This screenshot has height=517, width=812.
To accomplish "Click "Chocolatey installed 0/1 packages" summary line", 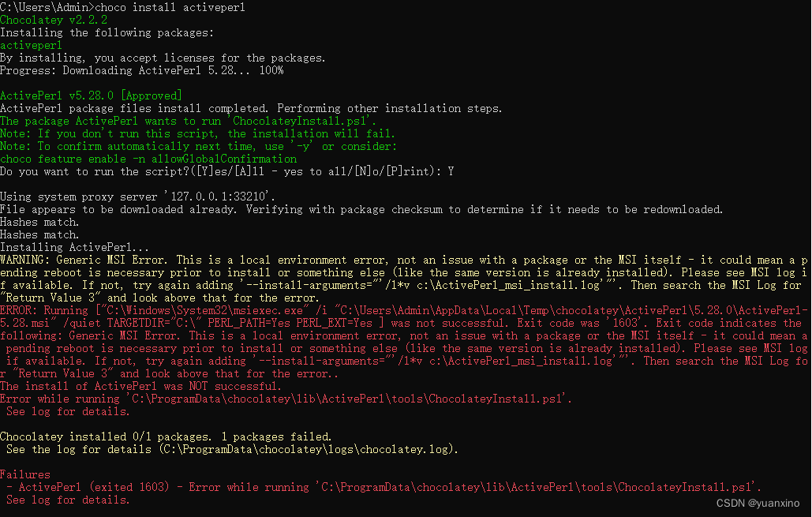I will (166, 436).
